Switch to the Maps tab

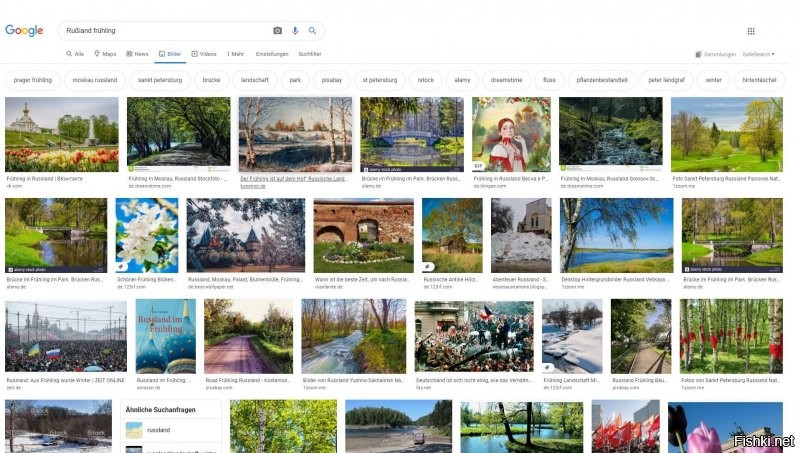point(105,54)
